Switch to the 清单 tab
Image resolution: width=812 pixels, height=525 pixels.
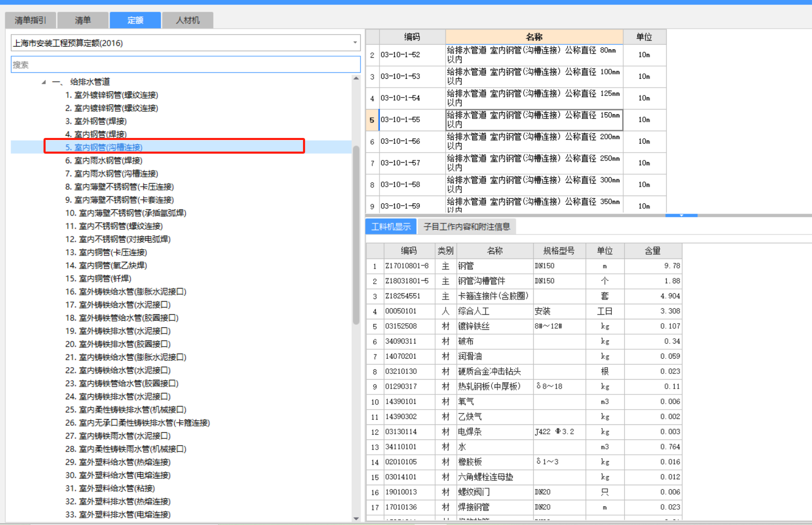82,20
